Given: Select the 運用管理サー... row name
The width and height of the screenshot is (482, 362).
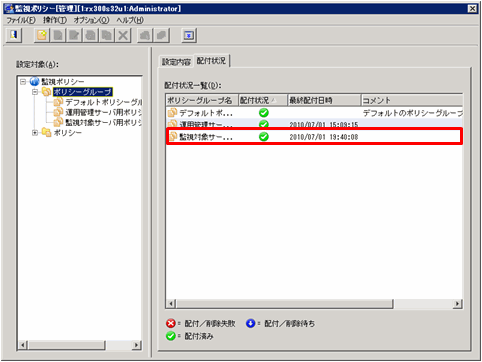Looking at the screenshot, I should [x=206, y=124].
